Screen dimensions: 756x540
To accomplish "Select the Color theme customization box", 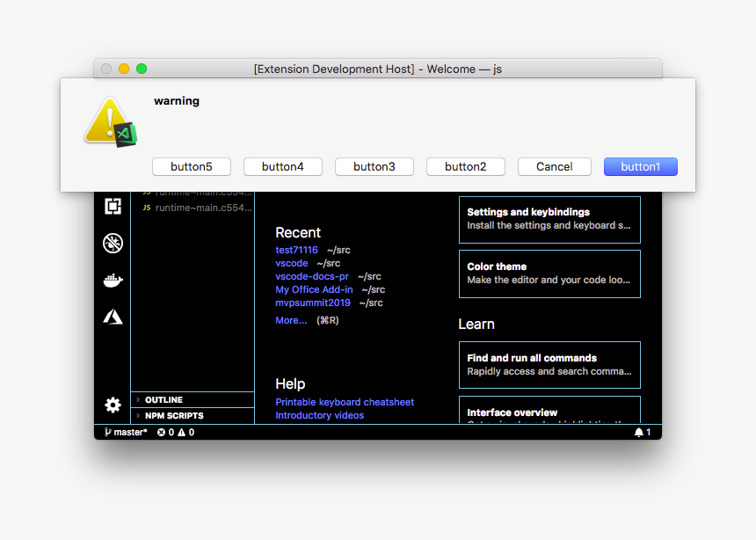I will (549, 274).
